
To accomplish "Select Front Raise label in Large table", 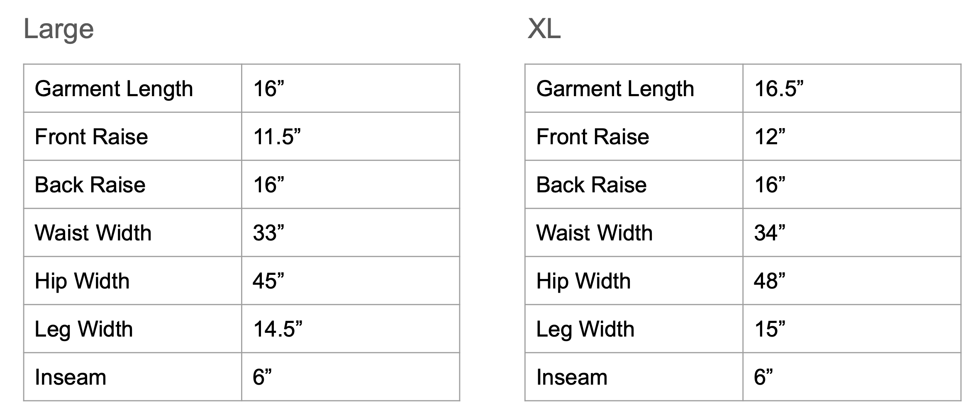I will coord(91,137).
